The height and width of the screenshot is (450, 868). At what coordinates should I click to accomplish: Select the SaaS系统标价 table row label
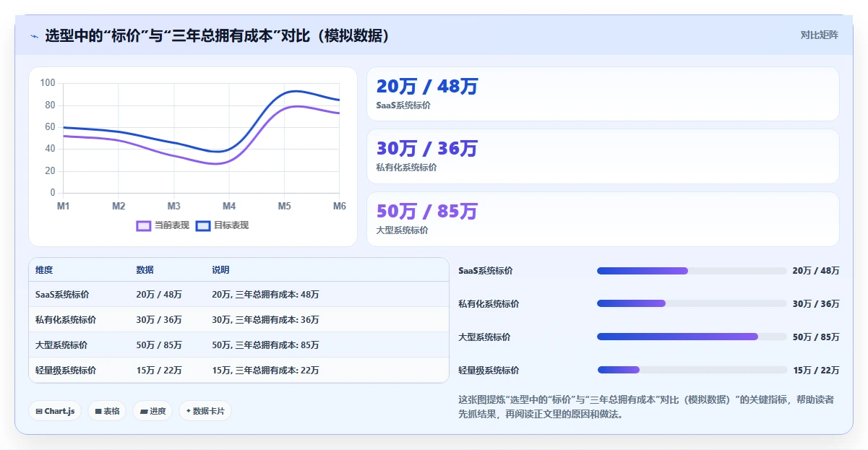61,295
